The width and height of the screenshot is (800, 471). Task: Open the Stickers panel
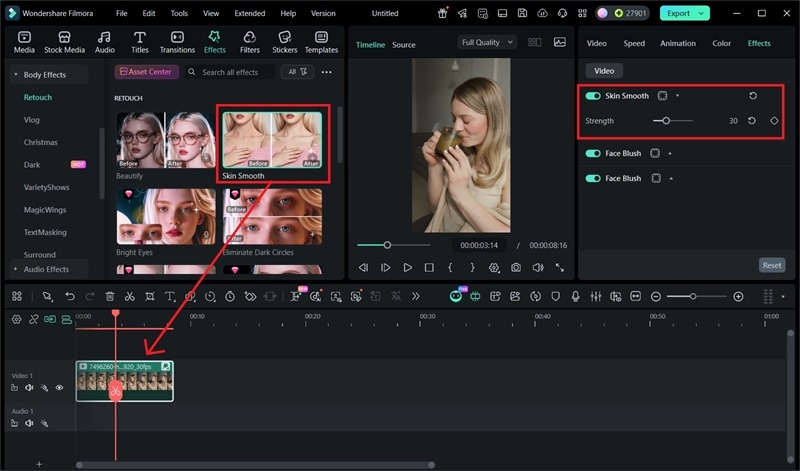click(285, 42)
